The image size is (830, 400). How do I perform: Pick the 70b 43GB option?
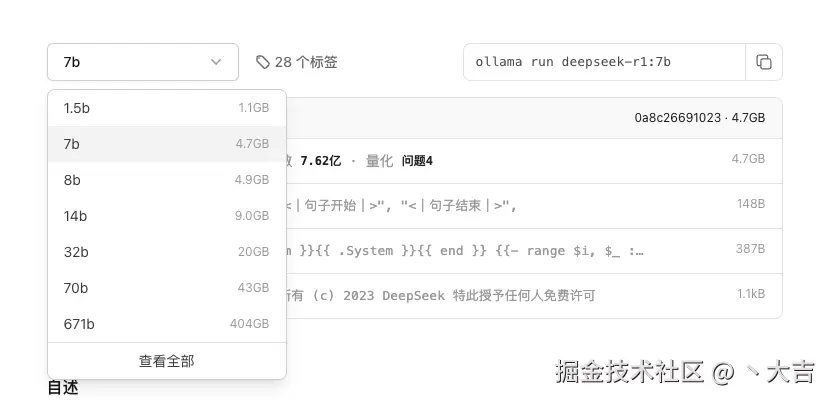click(x=167, y=288)
